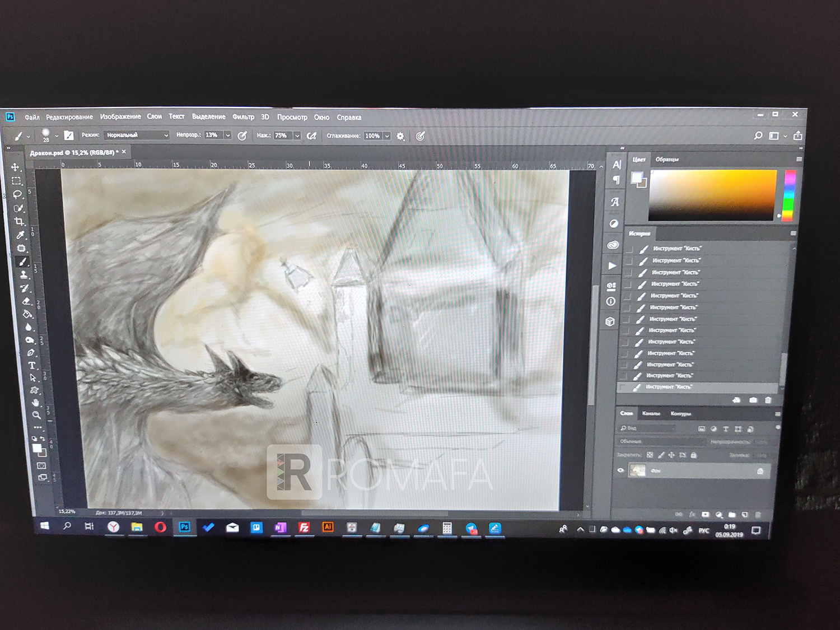Select the Lasso tool
This screenshot has height=630, width=840.
17,194
